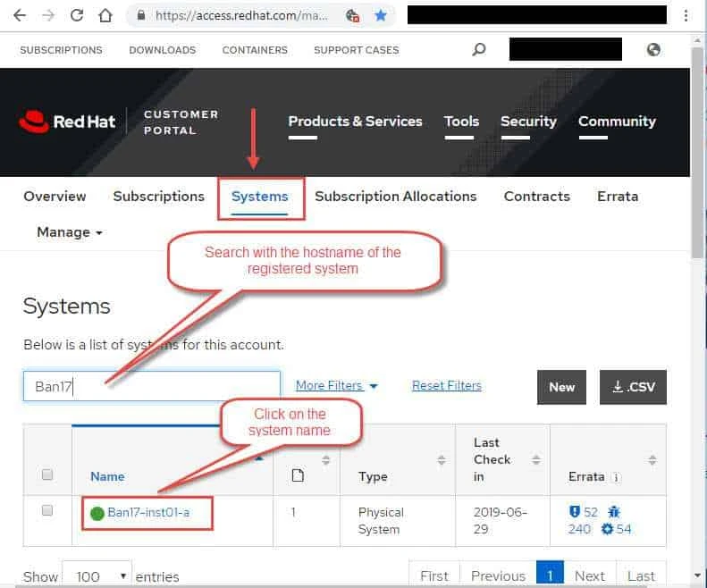The height and width of the screenshot is (588, 707).
Task: Click the Red Hat logo
Action: tap(67, 122)
